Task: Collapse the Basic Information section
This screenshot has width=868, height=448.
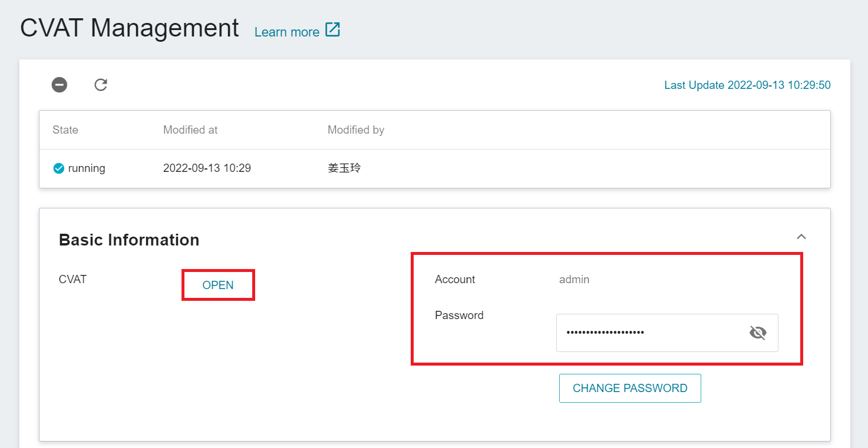Action: (801, 237)
